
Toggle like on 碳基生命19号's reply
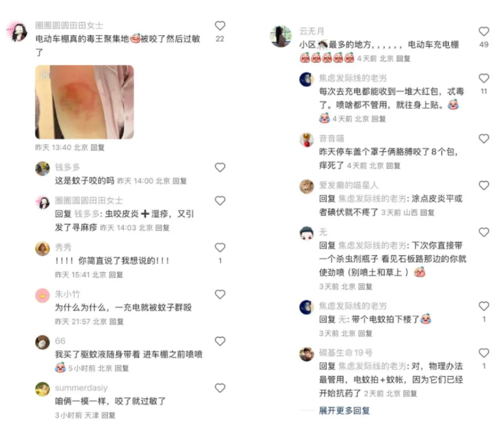(484, 353)
